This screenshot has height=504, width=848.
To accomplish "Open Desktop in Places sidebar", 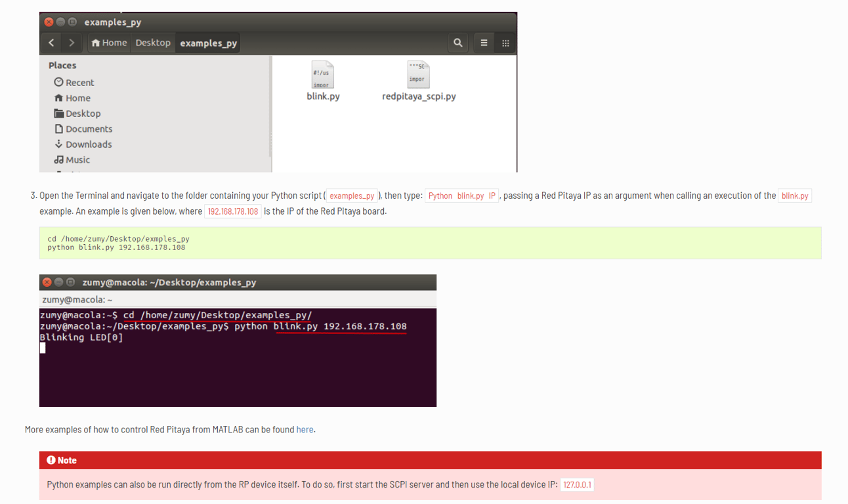I will pyautogui.click(x=77, y=114).
